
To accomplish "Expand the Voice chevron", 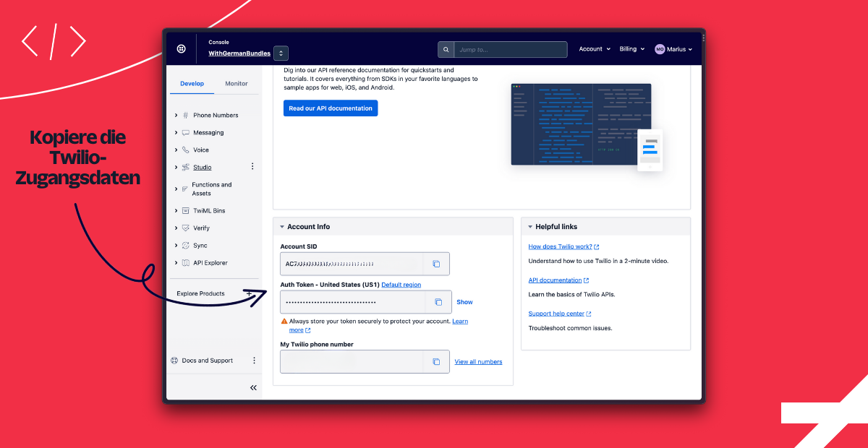I will tap(176, 150).
